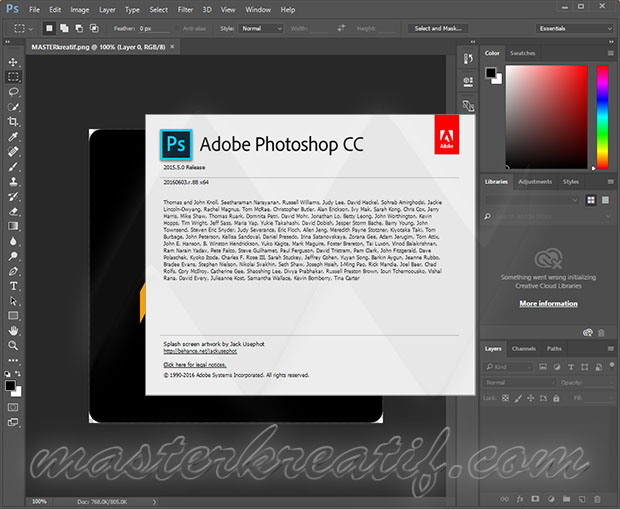This screenshot has height=509, width=620.
Task: Select the Crop tool
Action: [x=13, y=121]
